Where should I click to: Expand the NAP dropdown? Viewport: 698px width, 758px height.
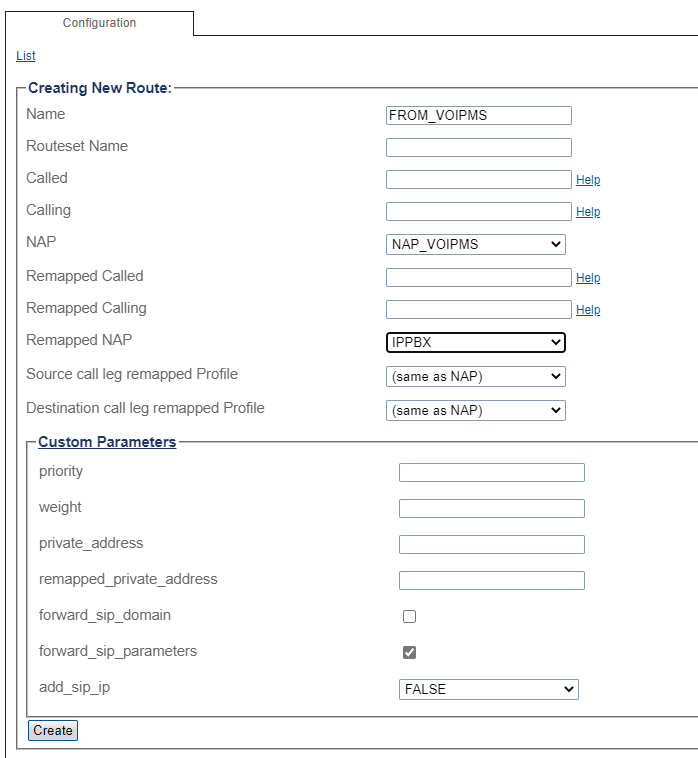[x=475, y=244]
